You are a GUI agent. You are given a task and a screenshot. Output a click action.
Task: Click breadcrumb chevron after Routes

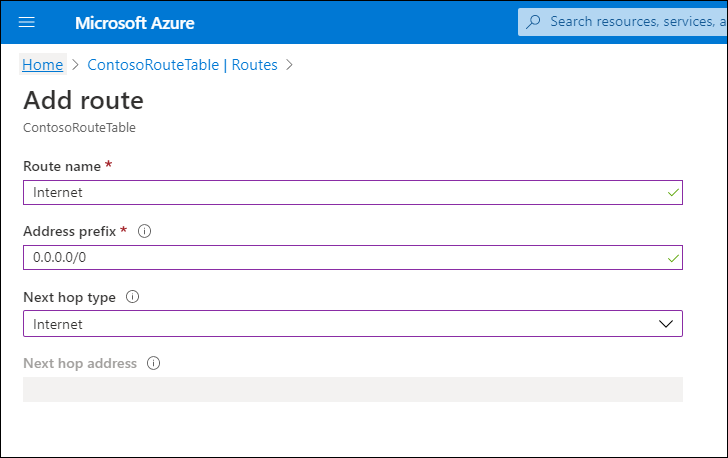(289, 65)
